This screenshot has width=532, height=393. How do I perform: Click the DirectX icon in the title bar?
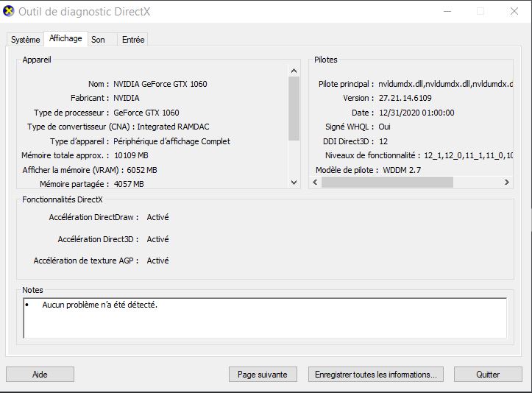[9, 11]
